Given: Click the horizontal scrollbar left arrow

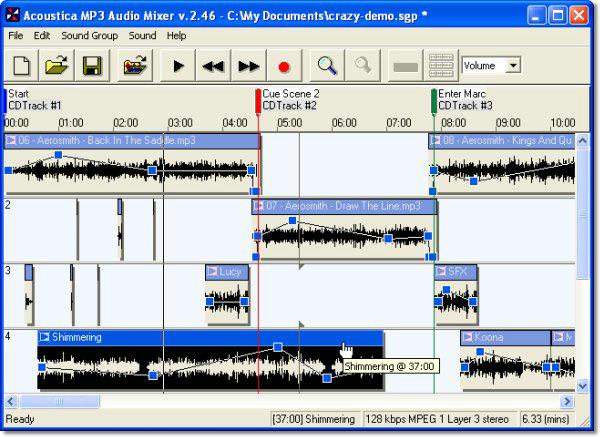Looking at the screenshot, I should click(10, 401).
